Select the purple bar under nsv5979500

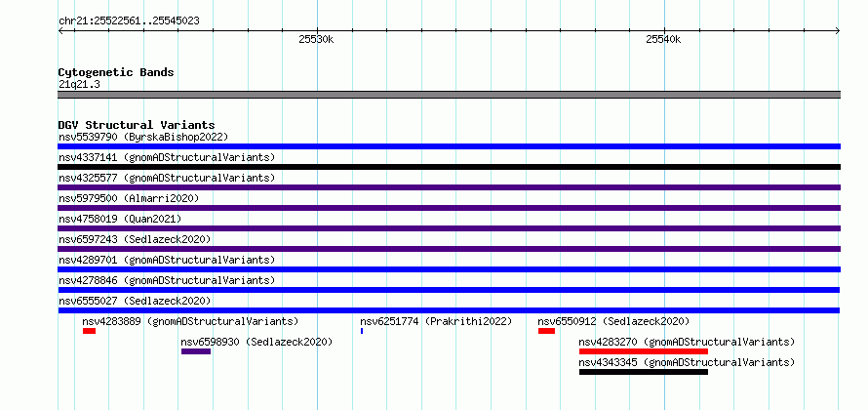click(449, 208)
